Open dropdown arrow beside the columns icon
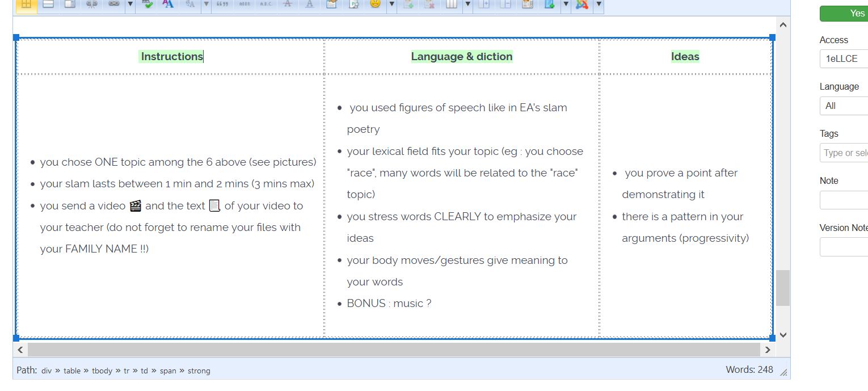The width and height of the screenshot is (868, 391). click(467, 5)
